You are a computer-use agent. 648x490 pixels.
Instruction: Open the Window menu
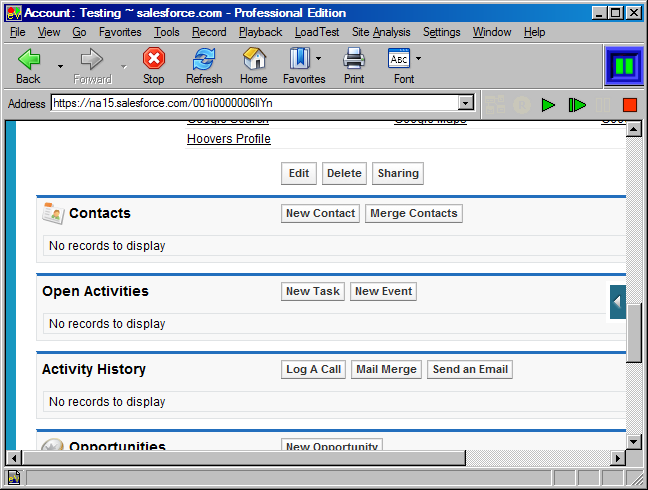pyautogui.click(x=492, y=32)
